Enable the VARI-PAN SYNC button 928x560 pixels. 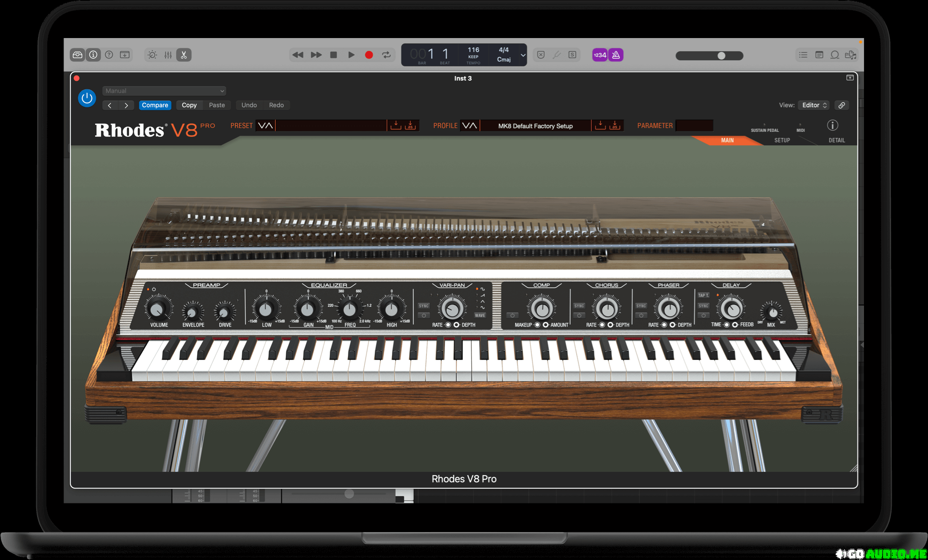(424, 306)
